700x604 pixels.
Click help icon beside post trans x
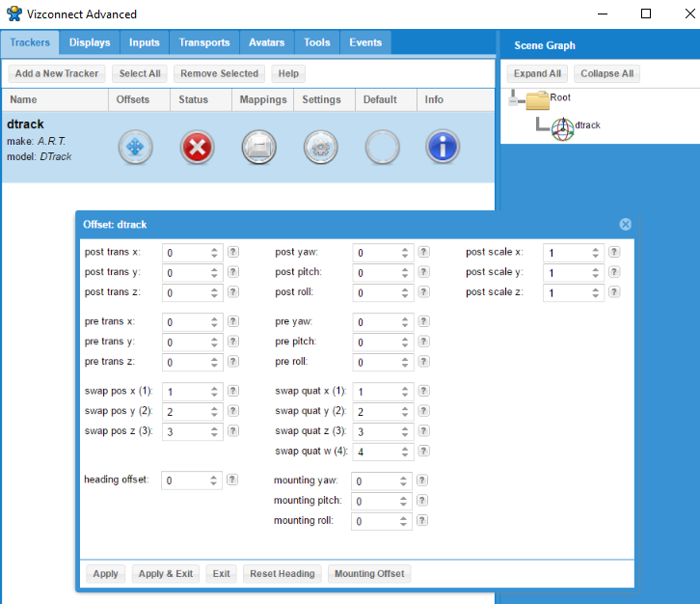(x=232, y=253)
